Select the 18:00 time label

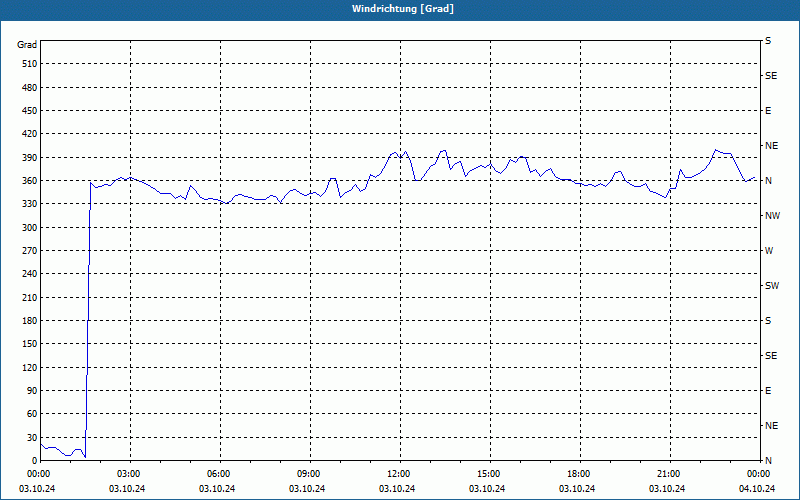(581, 474)
